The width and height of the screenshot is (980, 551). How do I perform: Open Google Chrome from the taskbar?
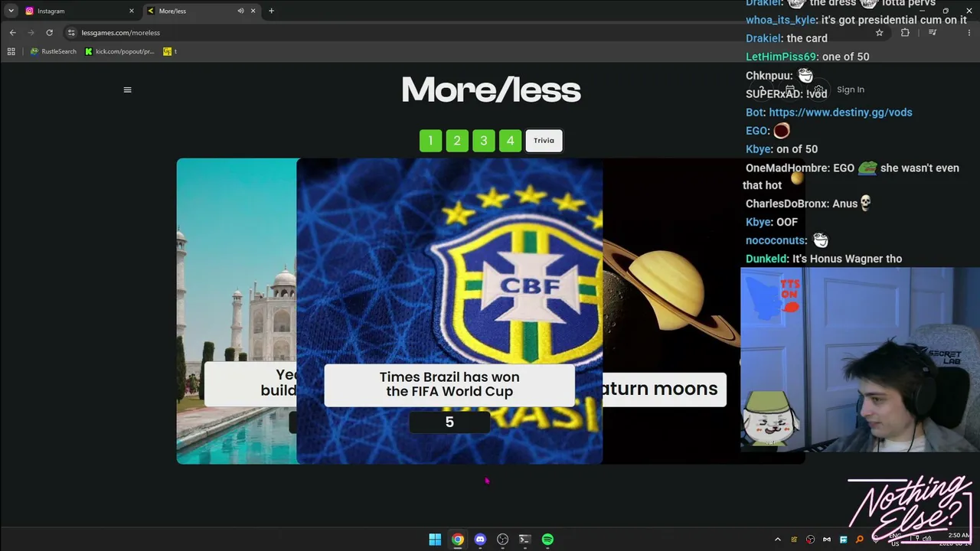click(x=457, y=540)
